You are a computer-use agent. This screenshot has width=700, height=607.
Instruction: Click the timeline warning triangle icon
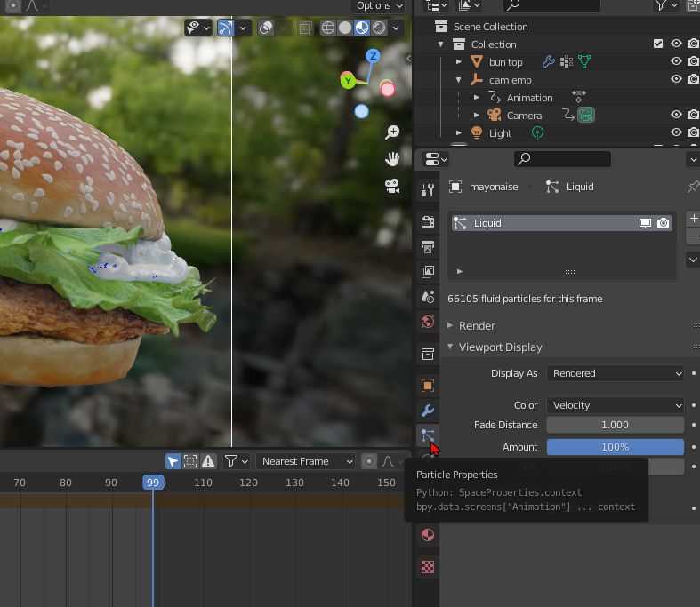coord(208,461)
